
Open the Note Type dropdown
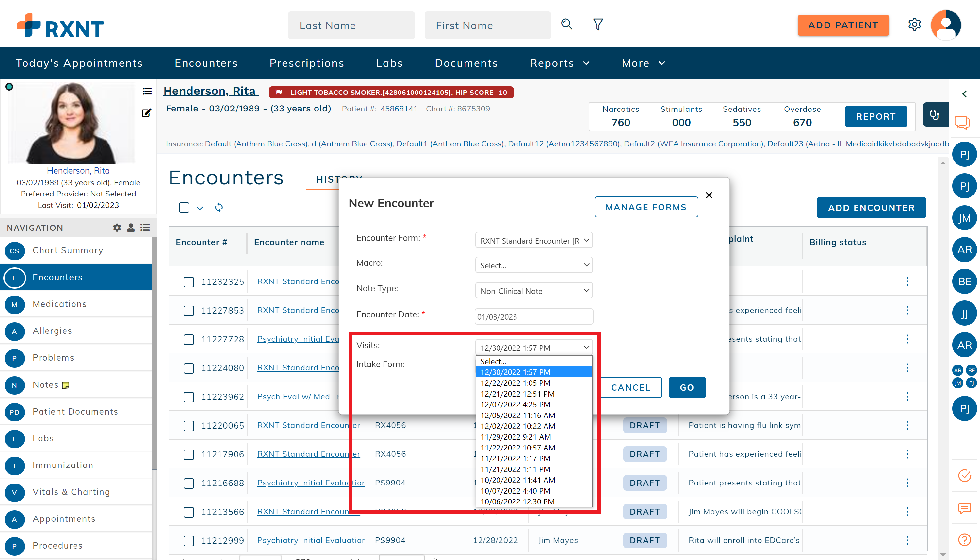[x=534, y=291]
